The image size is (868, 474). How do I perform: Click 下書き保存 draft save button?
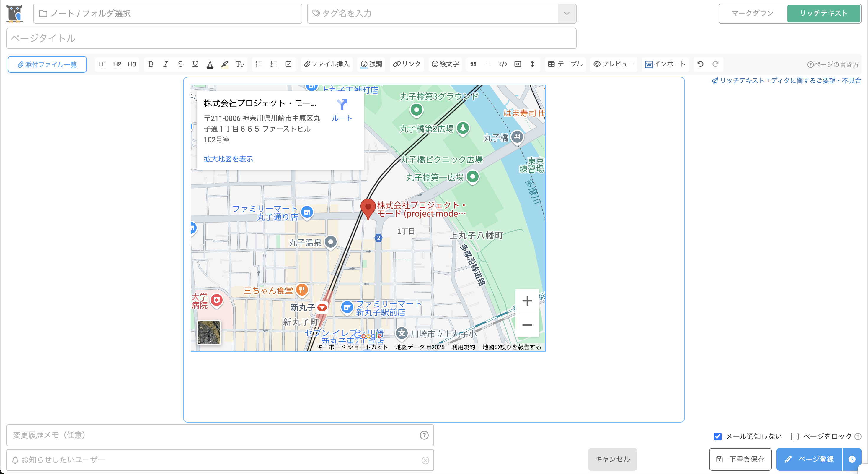pos(740,459)
